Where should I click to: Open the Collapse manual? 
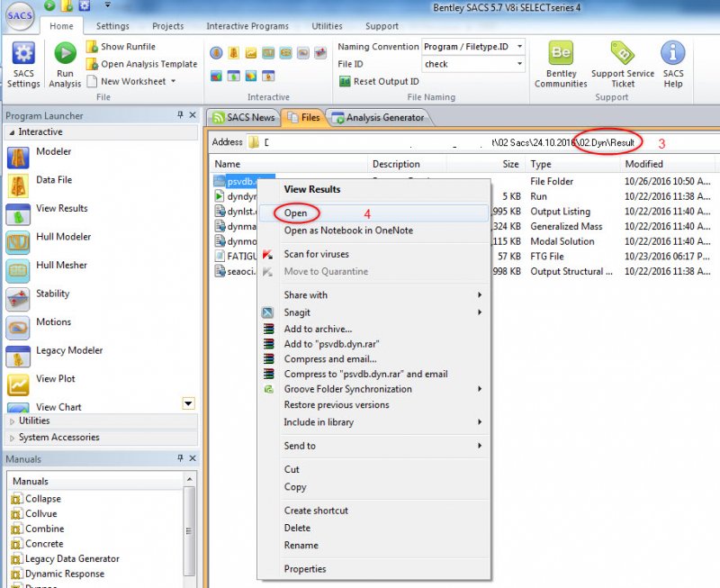(36, 499)
